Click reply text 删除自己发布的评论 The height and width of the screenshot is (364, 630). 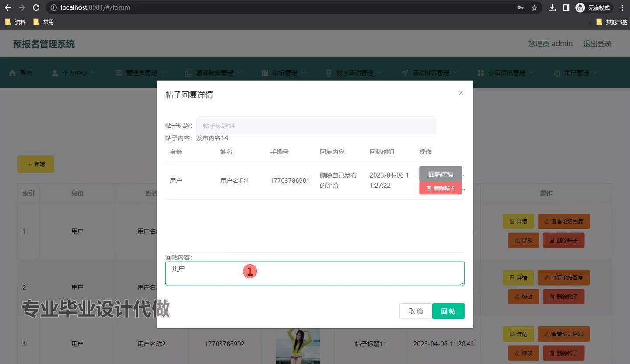point(338,181)
